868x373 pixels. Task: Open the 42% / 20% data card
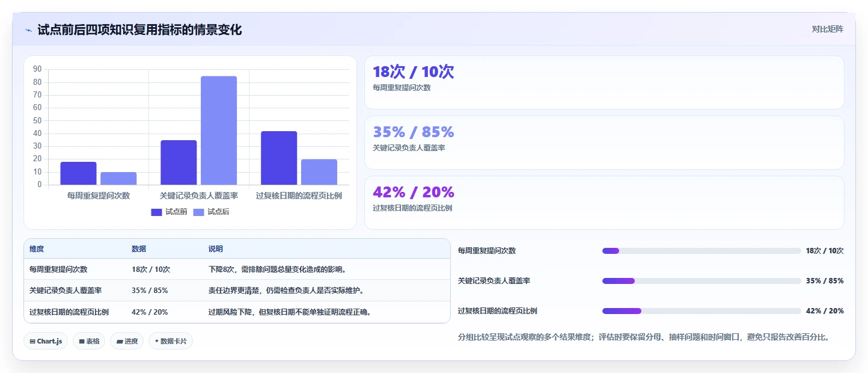click(x=604, y=203)
